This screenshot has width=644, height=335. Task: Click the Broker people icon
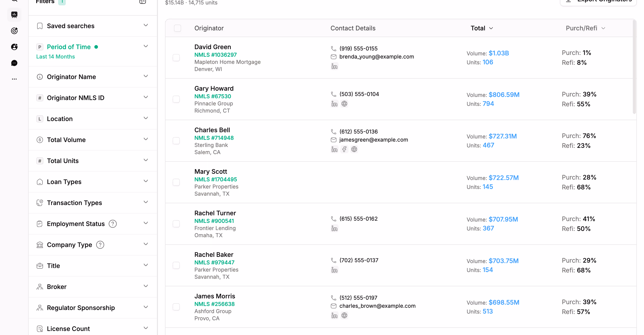pos(40,287)
